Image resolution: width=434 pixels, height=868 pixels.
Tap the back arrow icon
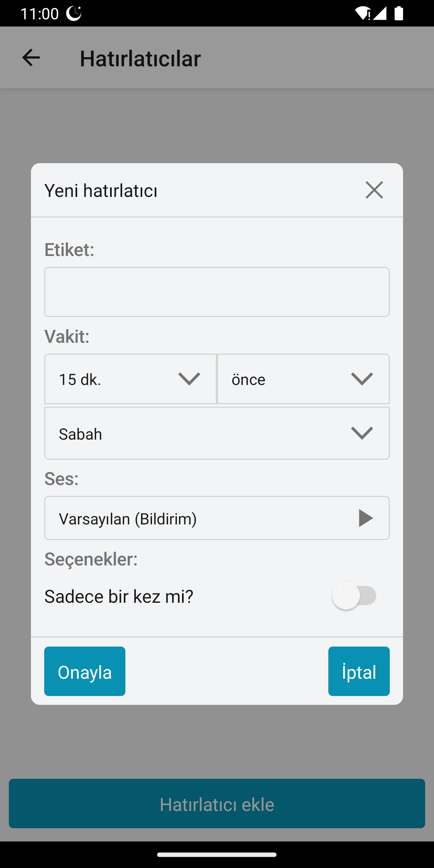click(31, 57)
